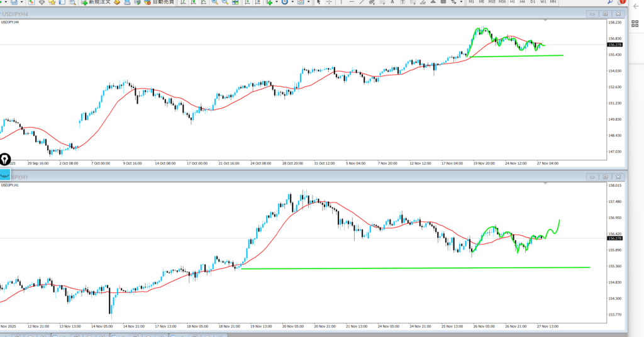Click the 156.278 price label on H4 chart
This screenshot has width=644, height=337.
[614, 45]
